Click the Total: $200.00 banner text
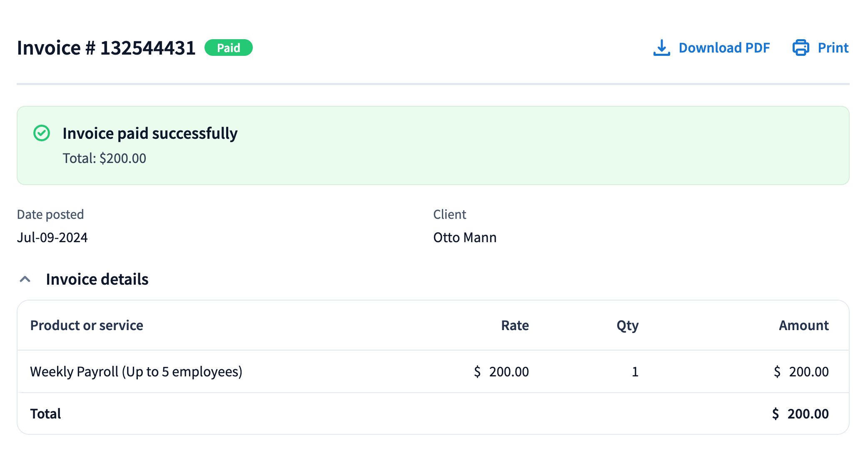The width and height of the screenshot is (868, 451). coord(104,158)
